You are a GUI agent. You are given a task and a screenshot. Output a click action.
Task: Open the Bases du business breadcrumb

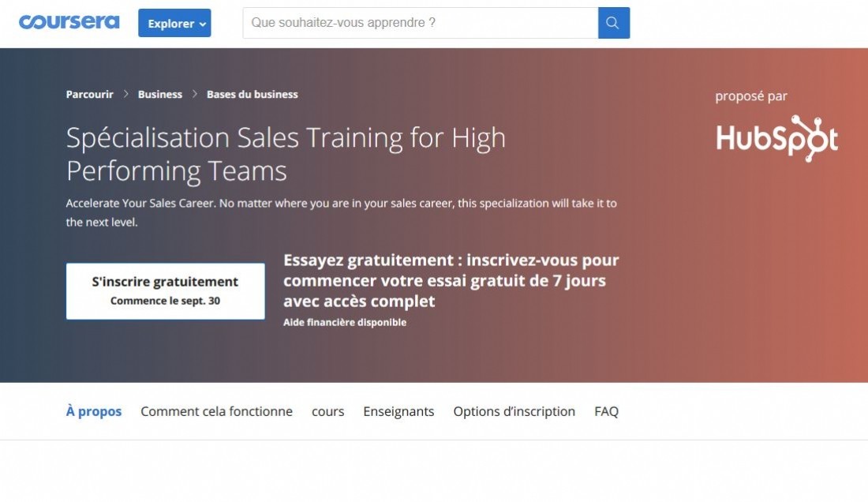pyautogui.click(x=253, y=94)
